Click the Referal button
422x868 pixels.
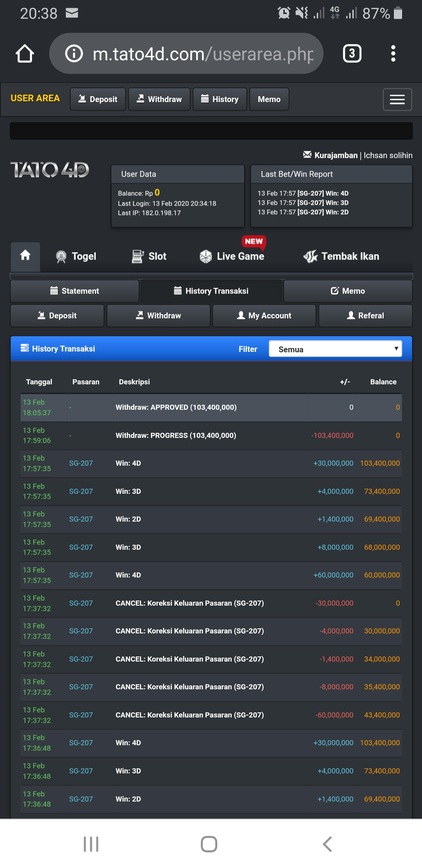point(365,316)
